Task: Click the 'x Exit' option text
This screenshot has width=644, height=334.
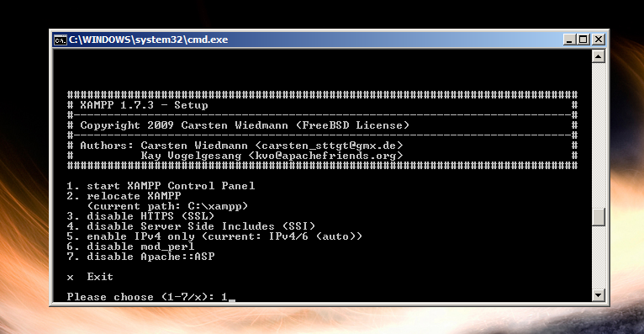Action: pos(90,277)
